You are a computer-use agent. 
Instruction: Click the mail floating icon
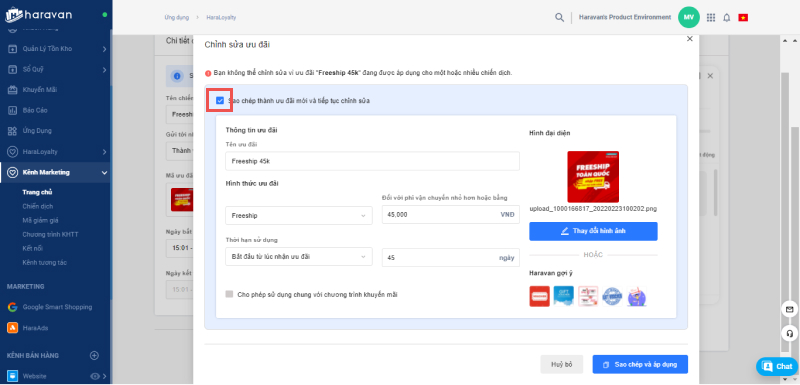pos(789,310)
